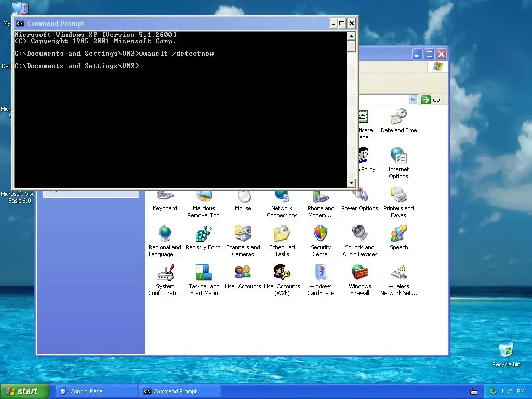The width and height of the screenshot is (532, 399).
Task: Open Wireless Network Setup icon
Action: pyautogui.click(x=398, y=280)
